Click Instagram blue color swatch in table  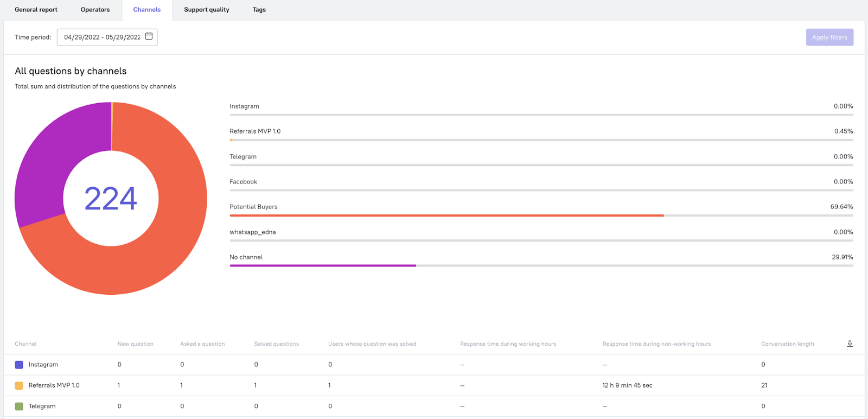coord(19,365)
